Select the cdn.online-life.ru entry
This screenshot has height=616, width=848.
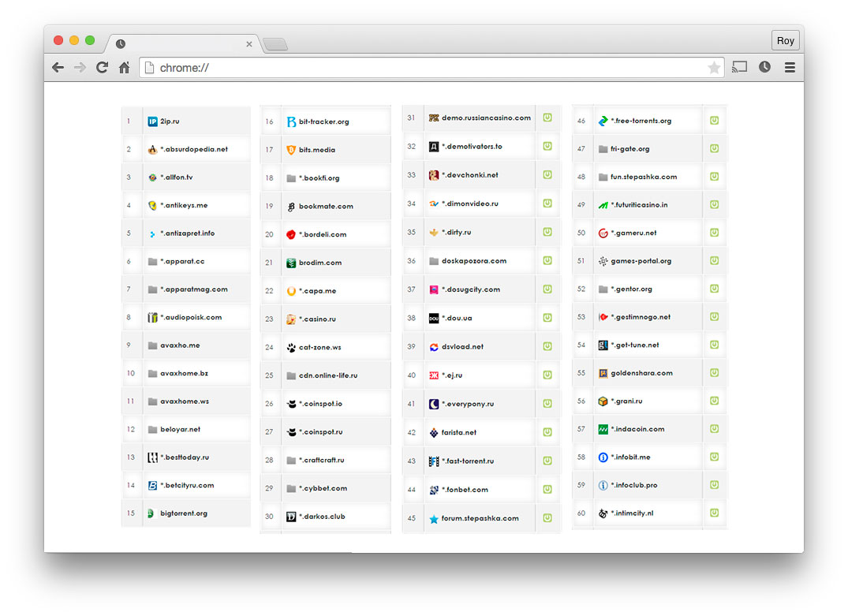click(325, 375)
